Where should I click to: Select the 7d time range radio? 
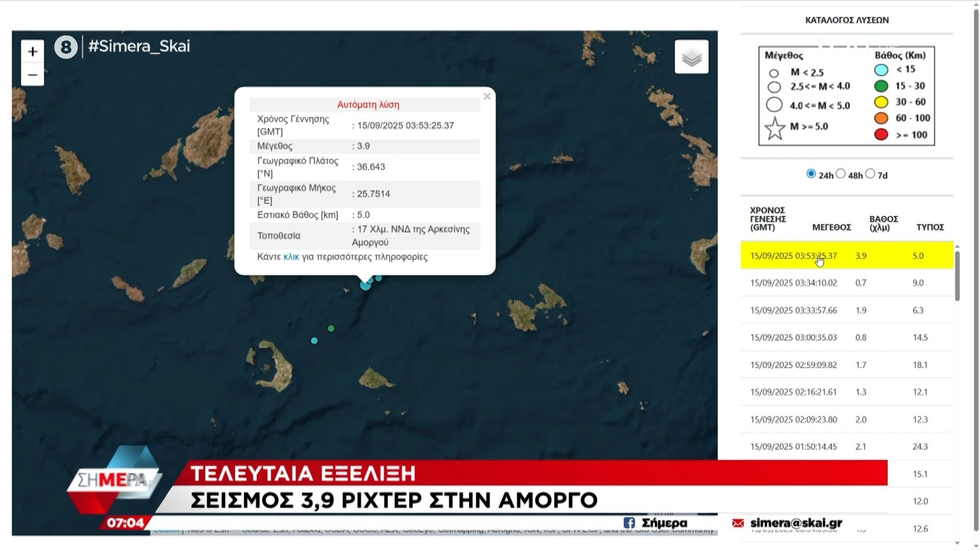870,174
